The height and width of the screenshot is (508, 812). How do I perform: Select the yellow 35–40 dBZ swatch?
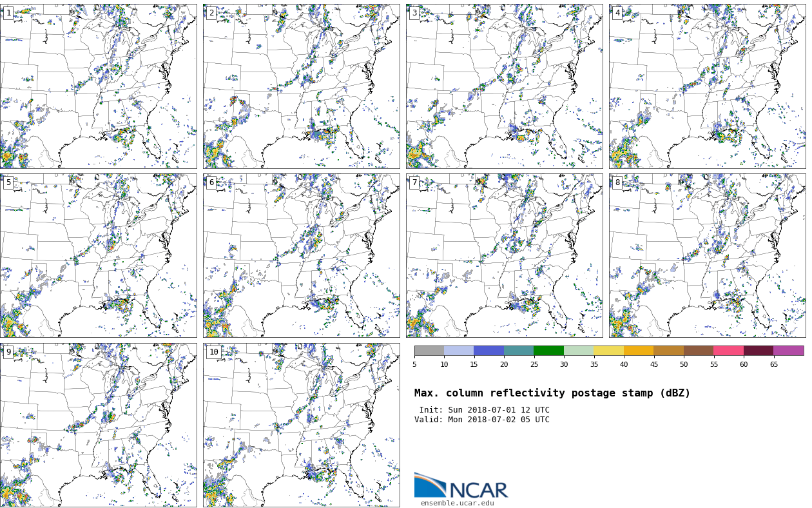[608, 351]
